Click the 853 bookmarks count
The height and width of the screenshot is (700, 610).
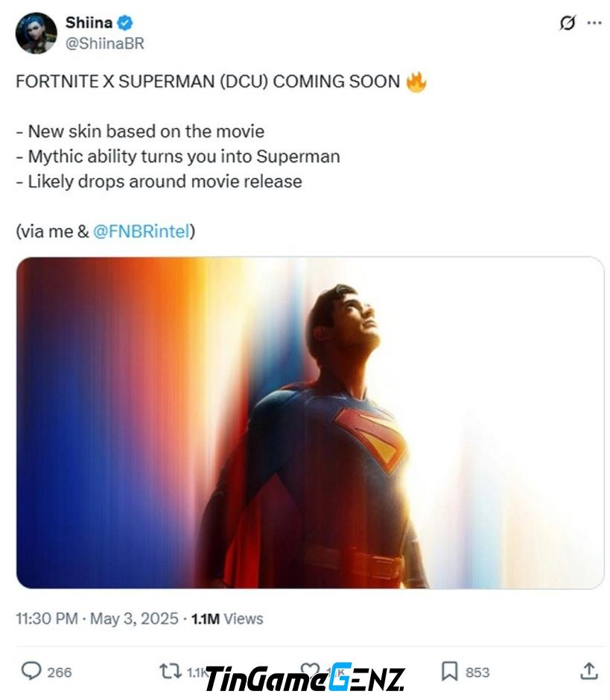pyautogui.click(x=477, y=672)
